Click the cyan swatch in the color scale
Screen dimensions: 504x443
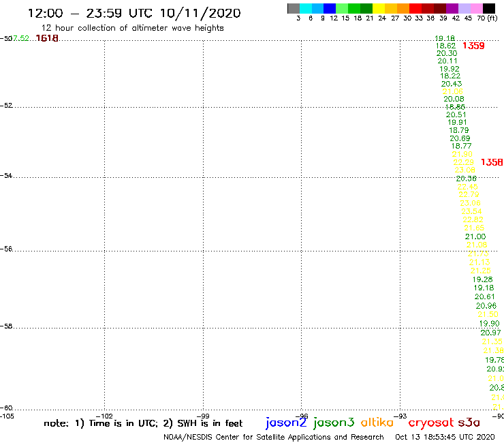(306, 8)
